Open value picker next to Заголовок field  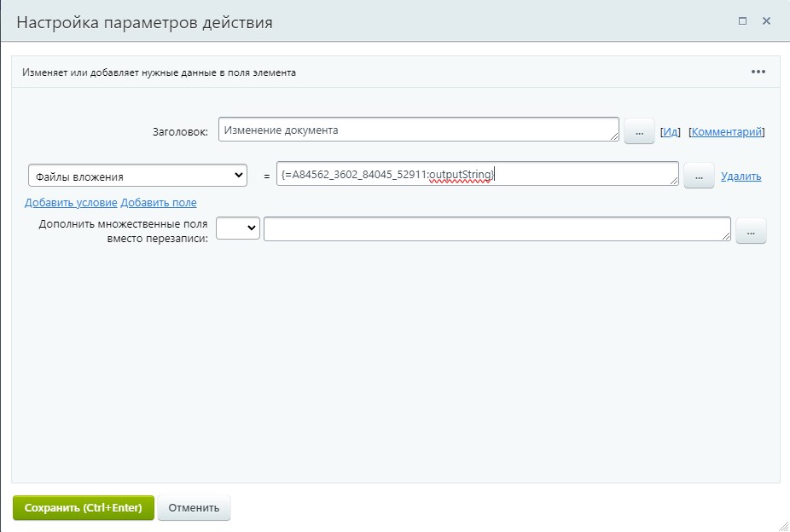click(x=639, y=131)
